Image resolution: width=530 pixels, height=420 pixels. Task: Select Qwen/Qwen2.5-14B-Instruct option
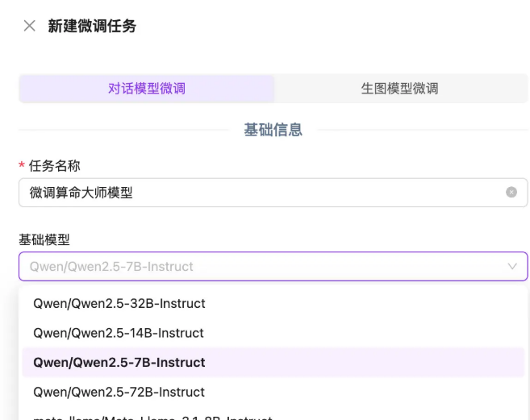pos(273,333)
